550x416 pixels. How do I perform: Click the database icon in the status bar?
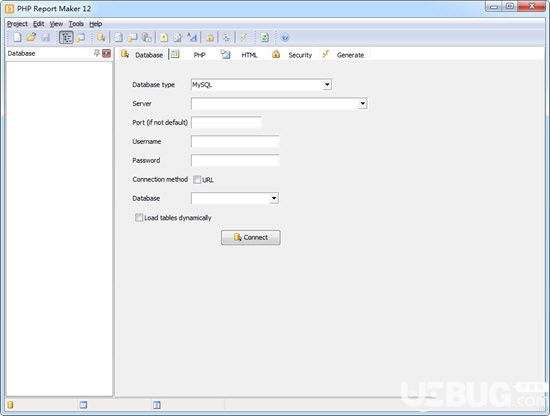11,405
